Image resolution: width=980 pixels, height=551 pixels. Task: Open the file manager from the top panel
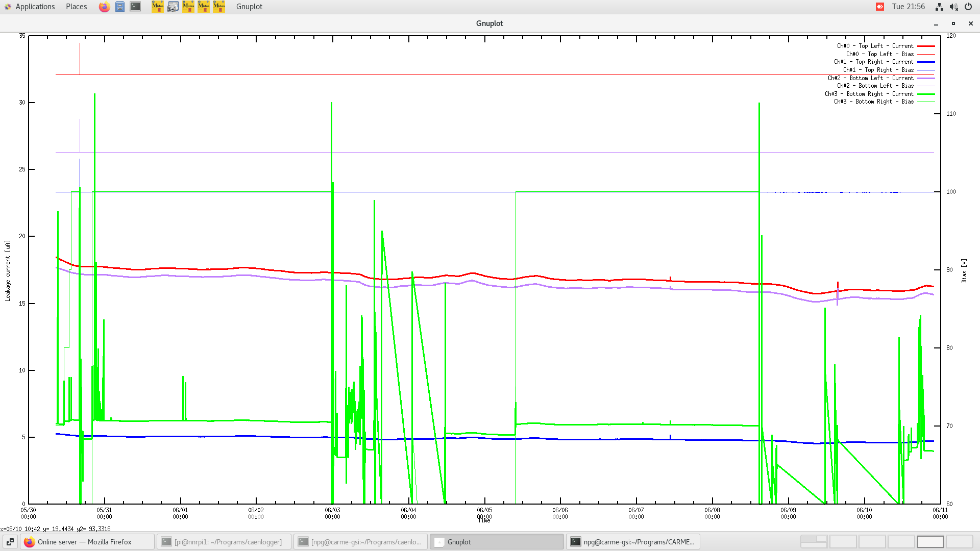[119, 7]
